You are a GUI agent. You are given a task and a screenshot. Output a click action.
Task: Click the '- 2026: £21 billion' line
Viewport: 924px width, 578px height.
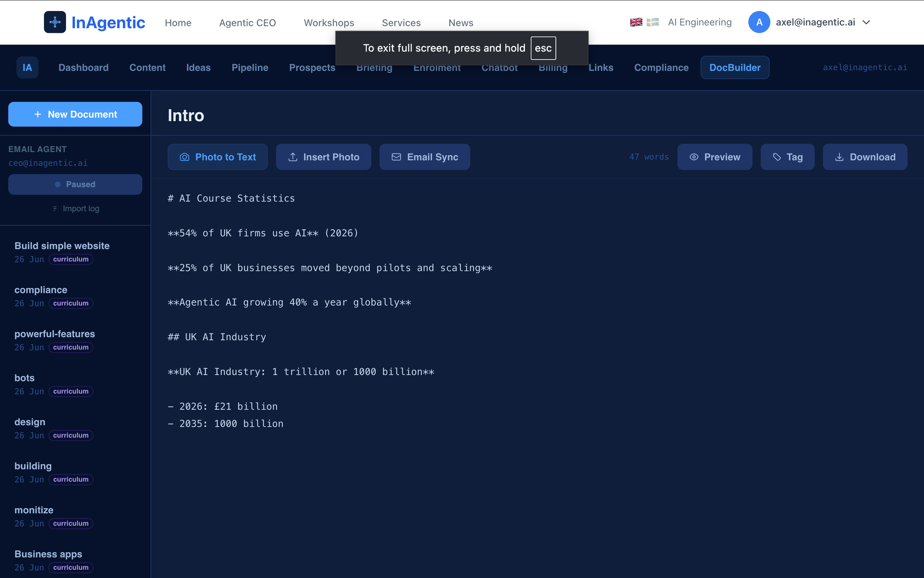click(x=223, y=406)
